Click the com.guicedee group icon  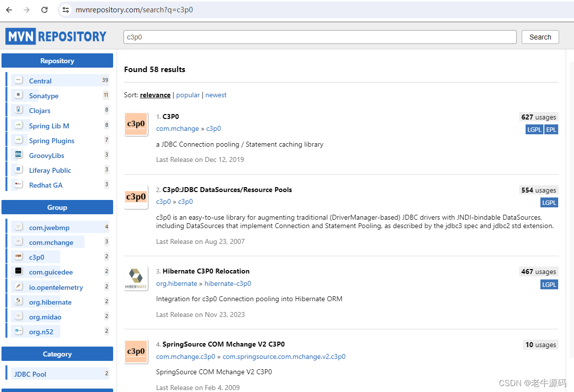pos(18,271)
